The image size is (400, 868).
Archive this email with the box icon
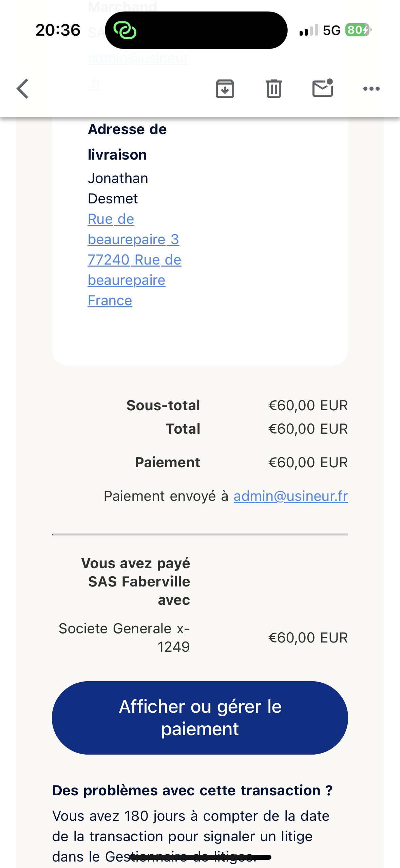coord(225,89)
